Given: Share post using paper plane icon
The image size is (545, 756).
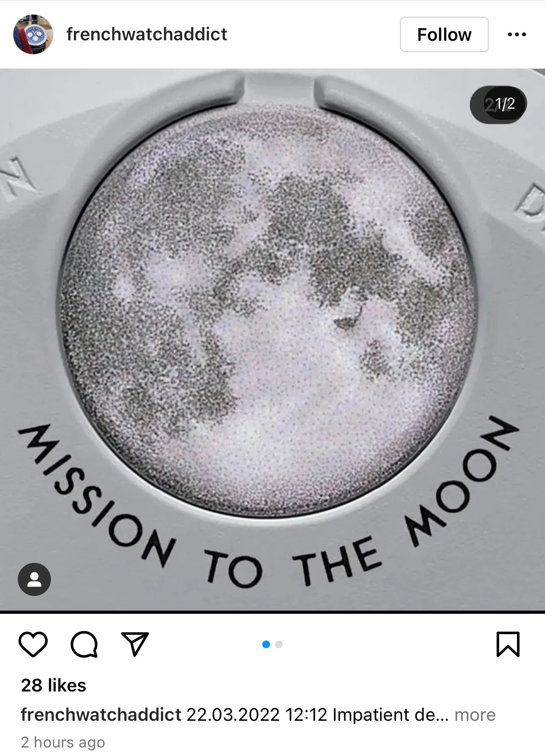Looking at the screenshot, I should click(135, 644).
